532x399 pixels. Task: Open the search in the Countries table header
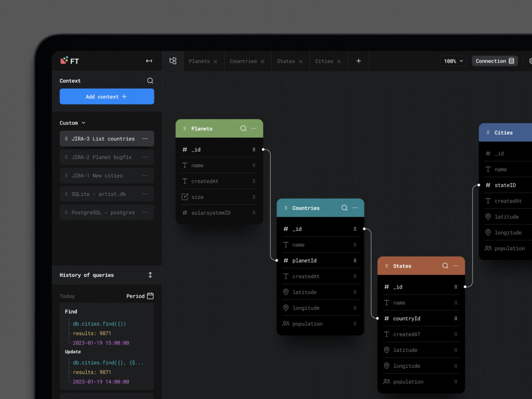click(344, 207)
